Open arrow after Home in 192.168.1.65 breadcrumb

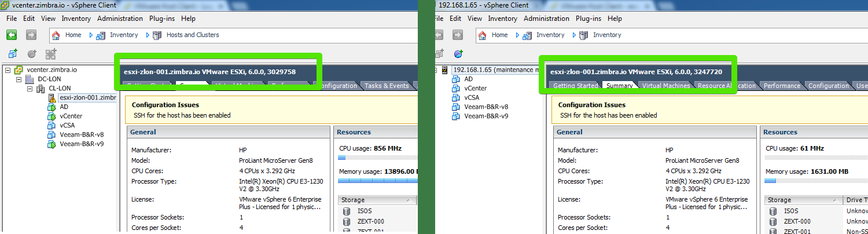click(x=517, y=35)
